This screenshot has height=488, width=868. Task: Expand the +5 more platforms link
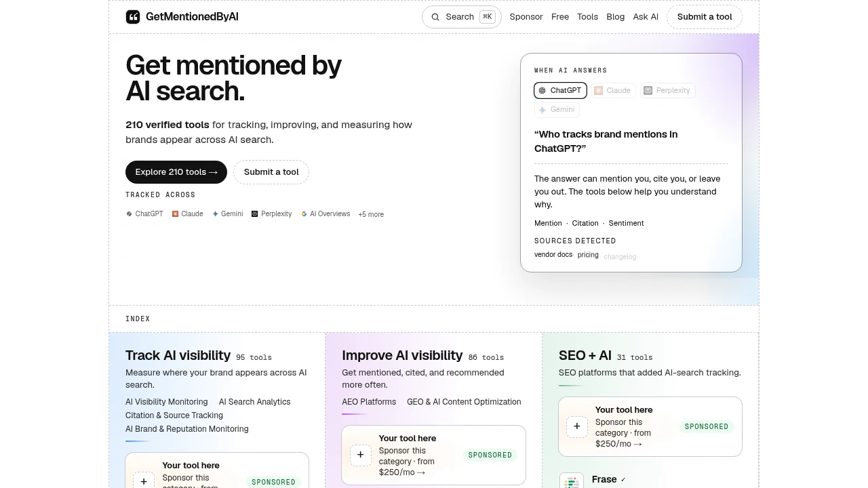click(371, 214)
